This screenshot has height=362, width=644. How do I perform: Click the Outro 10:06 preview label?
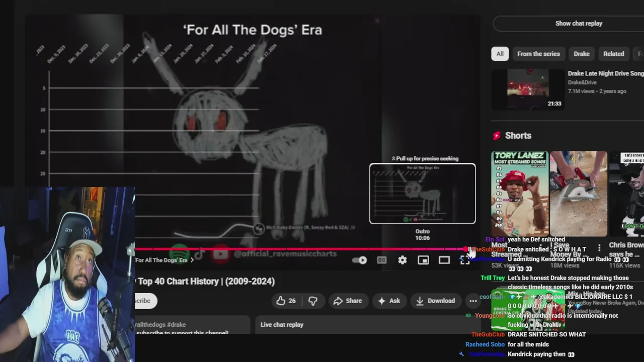point(423,235)
